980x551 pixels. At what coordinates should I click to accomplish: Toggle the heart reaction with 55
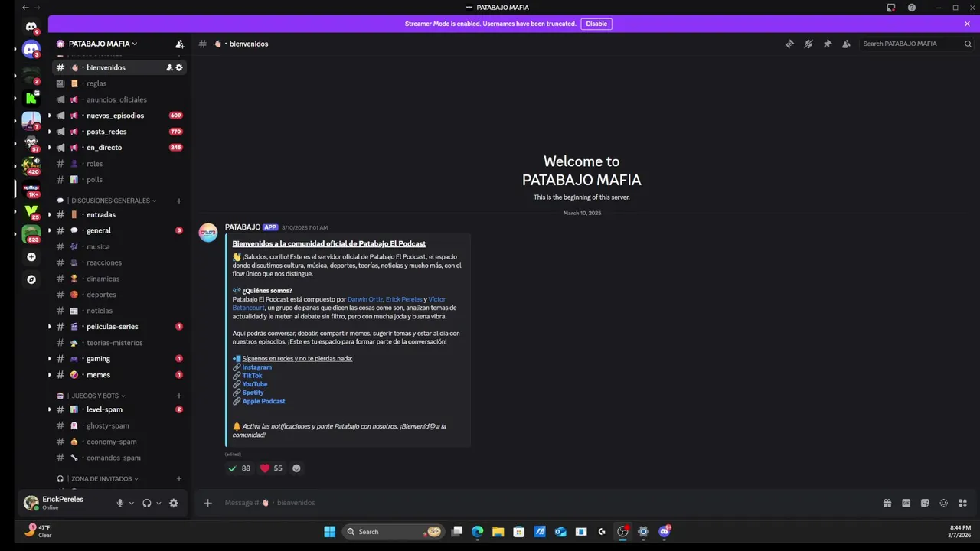tap(271, 468)
